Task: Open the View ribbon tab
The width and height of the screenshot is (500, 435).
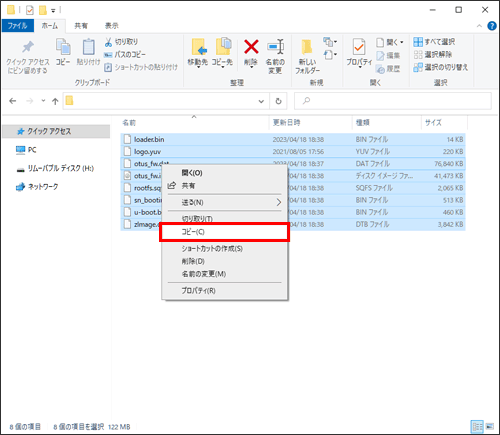Action: point(112,26)
